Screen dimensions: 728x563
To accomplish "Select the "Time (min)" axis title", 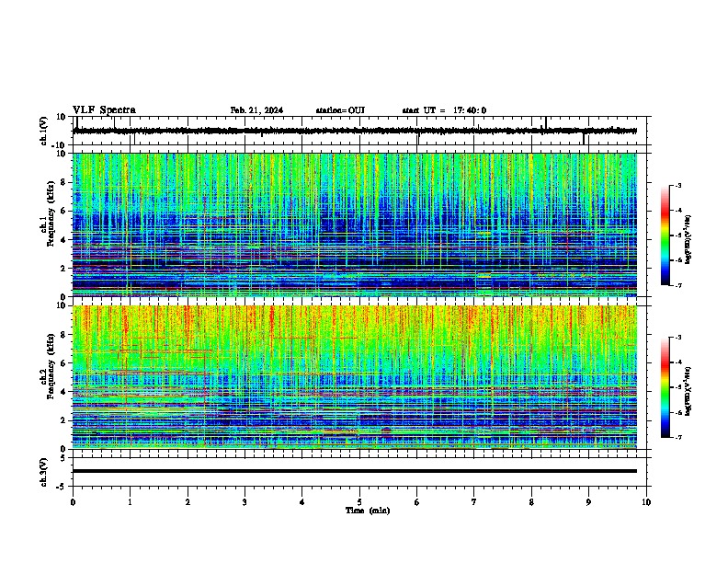I will pyautogui.click(x=368, y=511).
